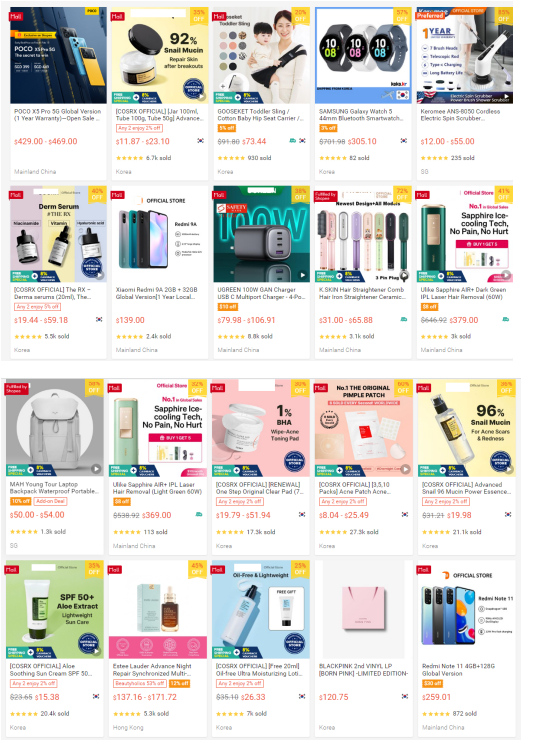Click the 12% off tag on Estee Lauder
The width and height of the screenshot is (534, 752).
(x=179, y=683)
